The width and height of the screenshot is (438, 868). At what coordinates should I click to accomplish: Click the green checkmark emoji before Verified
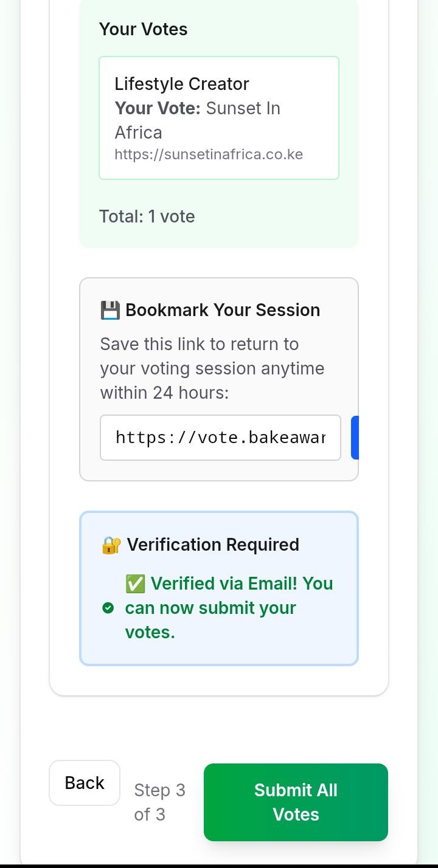[x=135, y=584]
